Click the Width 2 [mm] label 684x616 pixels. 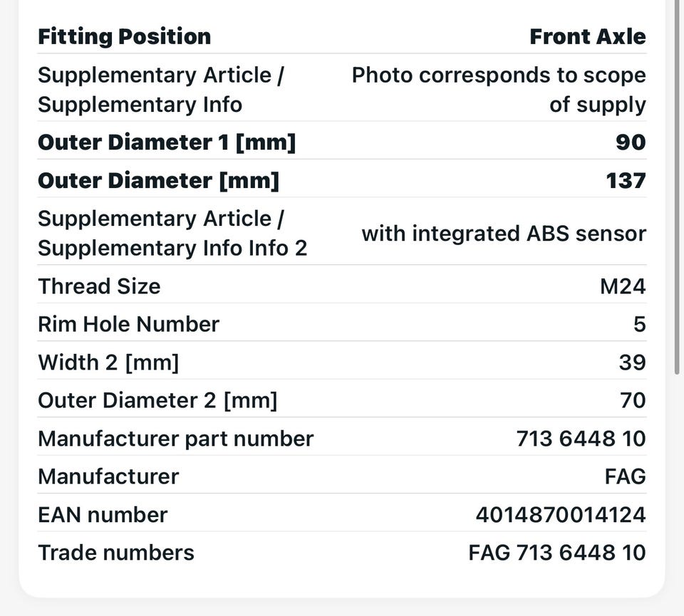(x=108, y=362)
